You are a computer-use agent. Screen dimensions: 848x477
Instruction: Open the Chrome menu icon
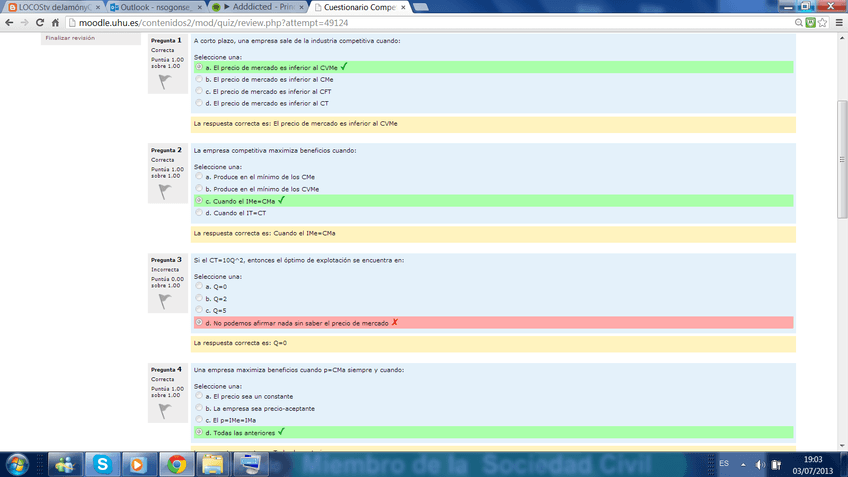(839, 23)
